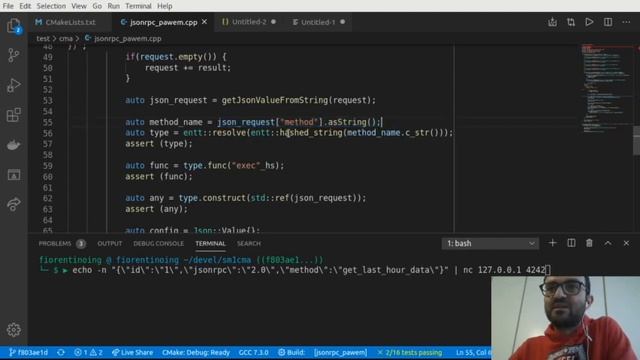Close the jsonrpc_pawem.cpp tab
Screen dimensions: 640x360
tap(204, 22)
